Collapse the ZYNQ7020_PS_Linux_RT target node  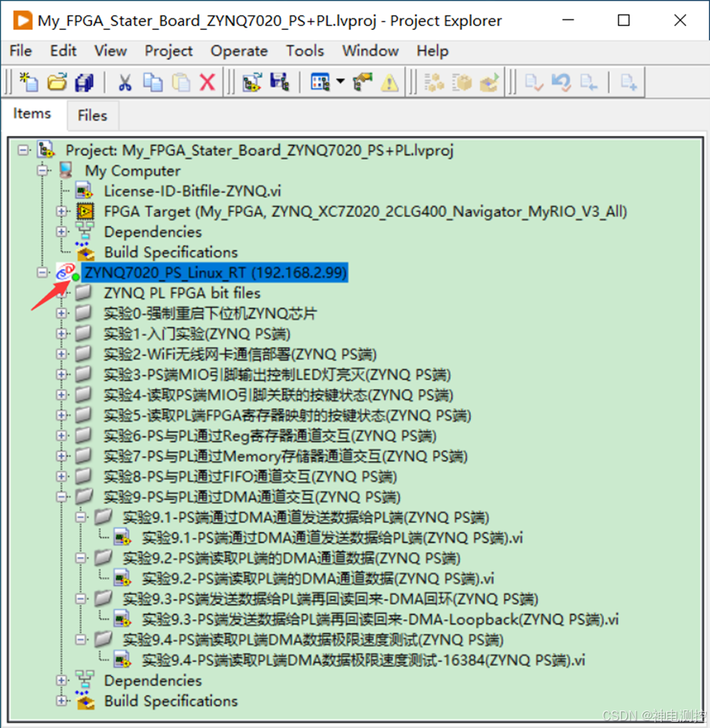point(42,272)
